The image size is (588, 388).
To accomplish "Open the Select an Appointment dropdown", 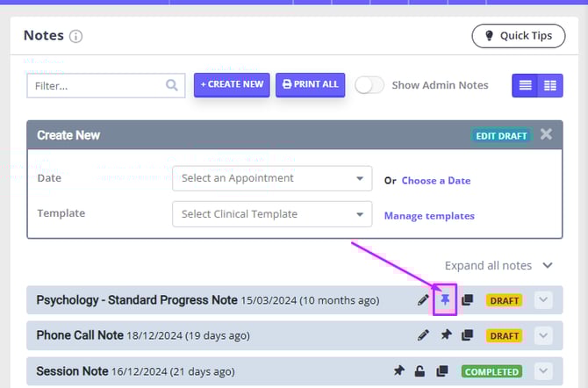I will 272,178.
